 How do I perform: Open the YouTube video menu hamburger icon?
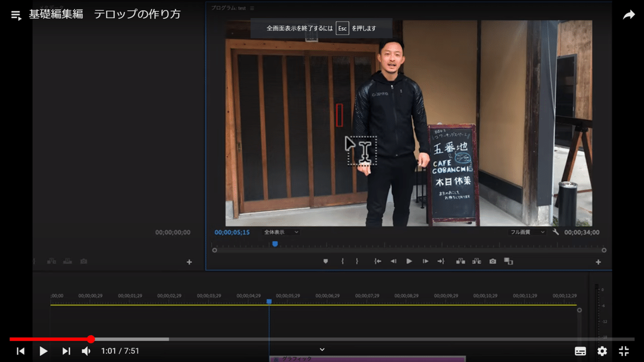(x=15, y=14)
